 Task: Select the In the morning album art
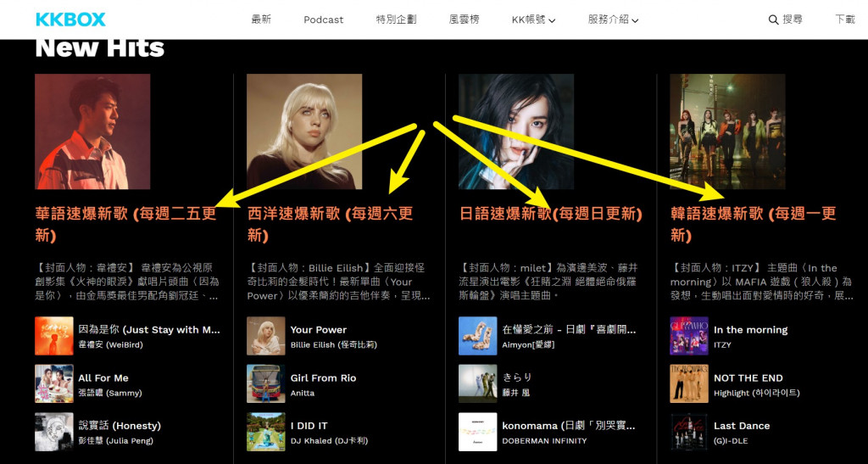click(x=689, y=336)
